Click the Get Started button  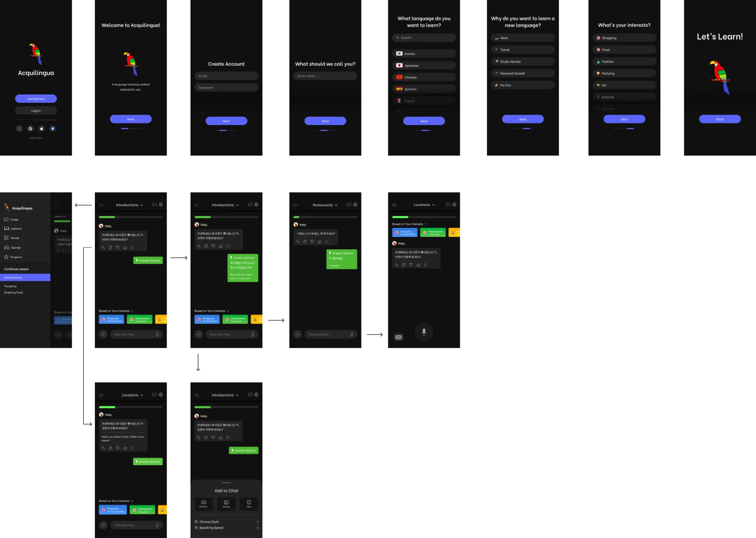(36, 99)
